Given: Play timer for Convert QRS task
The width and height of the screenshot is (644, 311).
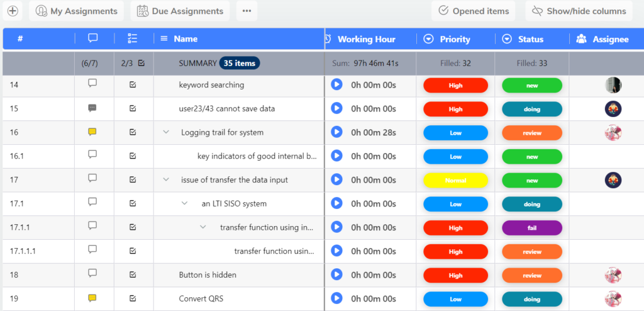Looking at the screenshot, I should (336, 298).
